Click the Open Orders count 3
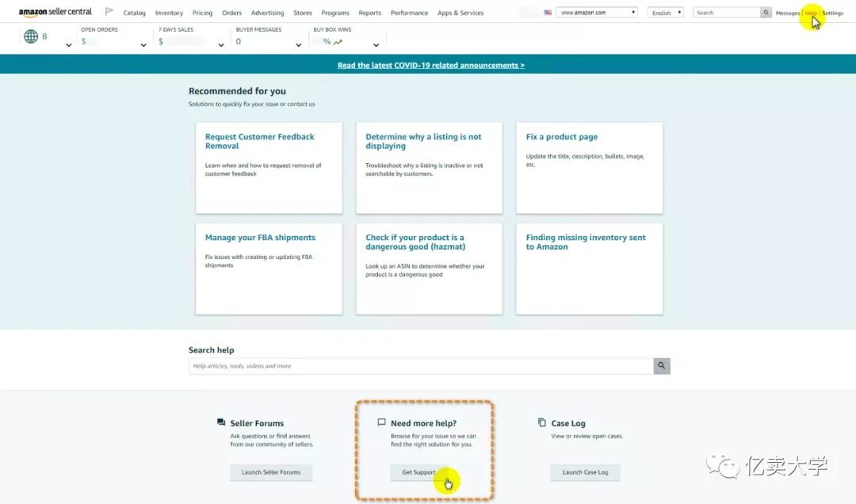 point(83,41)
